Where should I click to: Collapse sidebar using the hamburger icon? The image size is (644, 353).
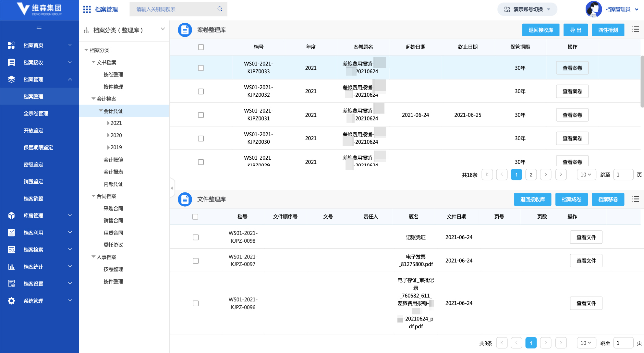click(39, 29)
